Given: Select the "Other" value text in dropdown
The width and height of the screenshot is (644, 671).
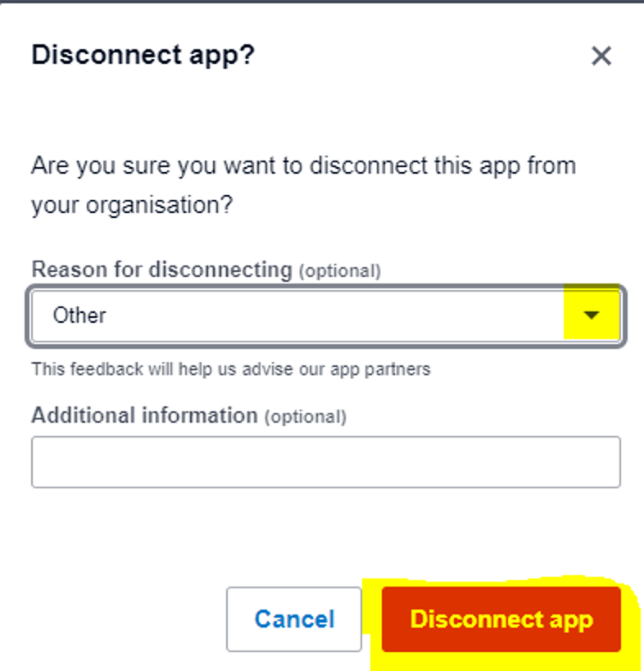Looking at the screenshot, I should click(x=79, y=315).
